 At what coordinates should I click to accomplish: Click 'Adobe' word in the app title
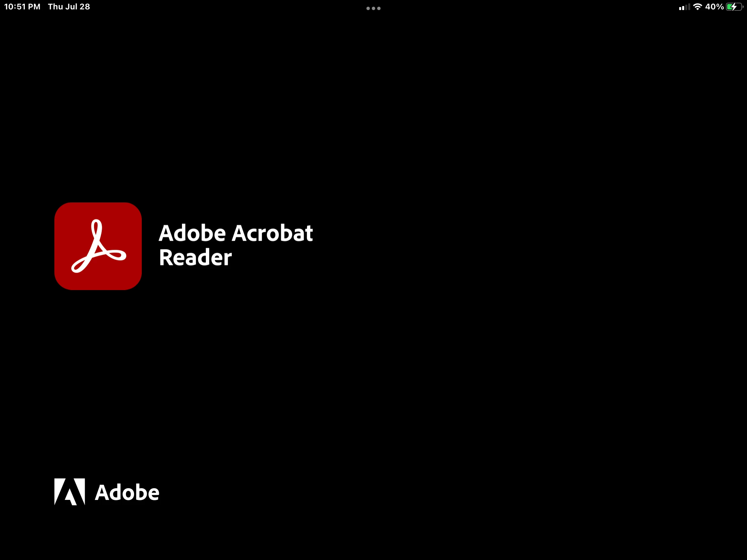(x=192, y=233)
